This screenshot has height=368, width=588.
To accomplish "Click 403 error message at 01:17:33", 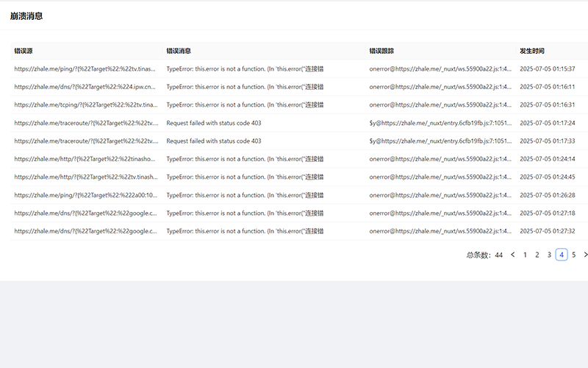I will pos(214,141).
